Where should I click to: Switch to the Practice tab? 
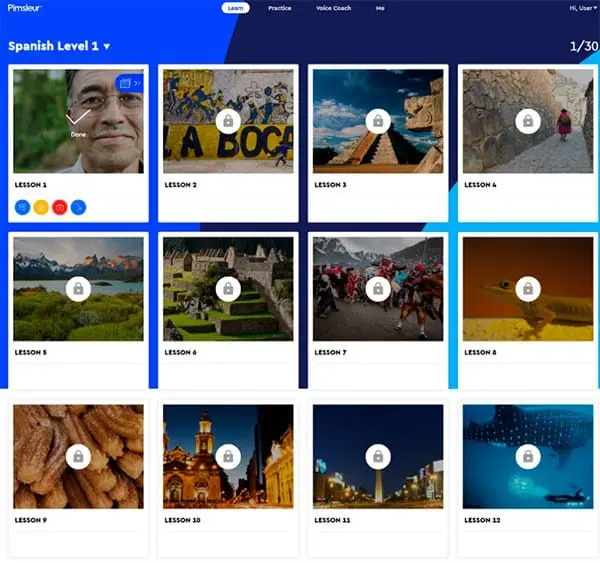point(280,8)
